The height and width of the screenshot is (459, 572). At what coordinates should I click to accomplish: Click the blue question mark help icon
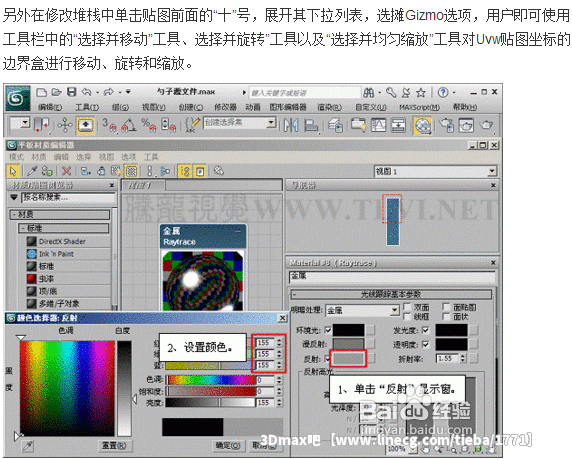tap(443, 93)
